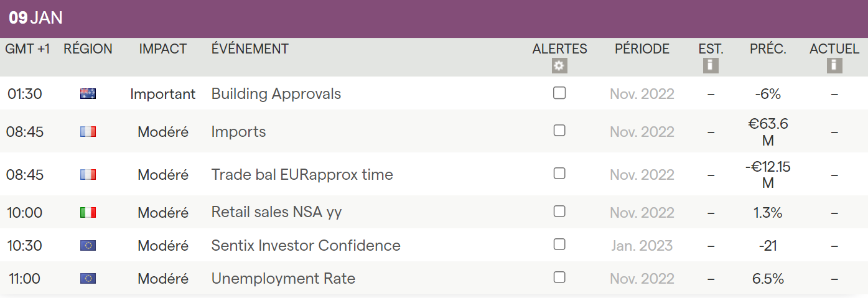
Task: Tick the Imports alert checkbox
Action: (559, 131)
